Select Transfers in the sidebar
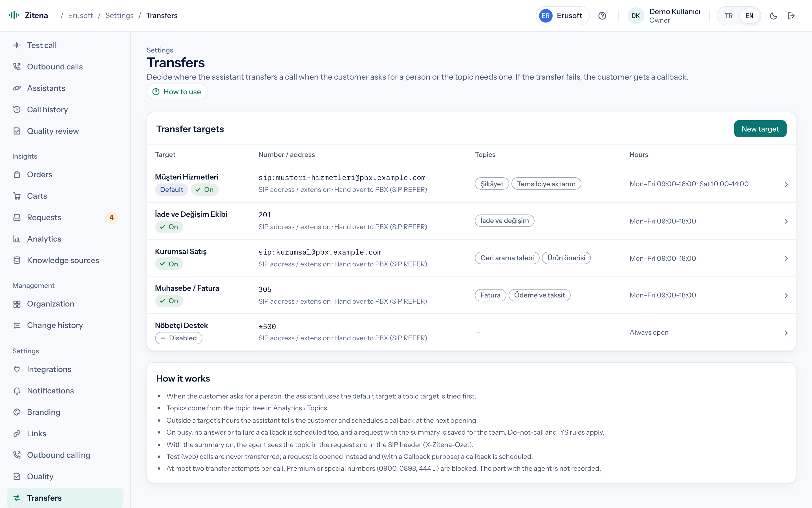This screenshot has width=812, height=508. (65, 498)
